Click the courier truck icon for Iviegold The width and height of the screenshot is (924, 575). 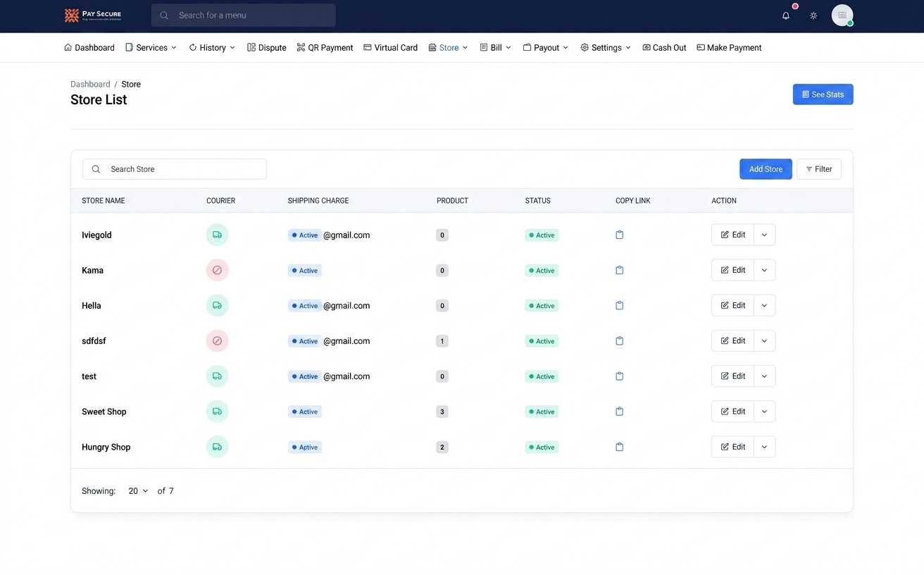(217, 235)
